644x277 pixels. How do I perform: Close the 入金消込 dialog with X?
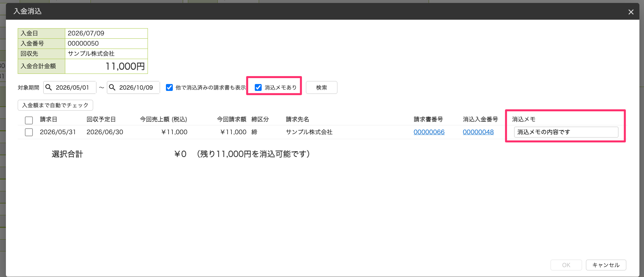[x=631, y=12]
